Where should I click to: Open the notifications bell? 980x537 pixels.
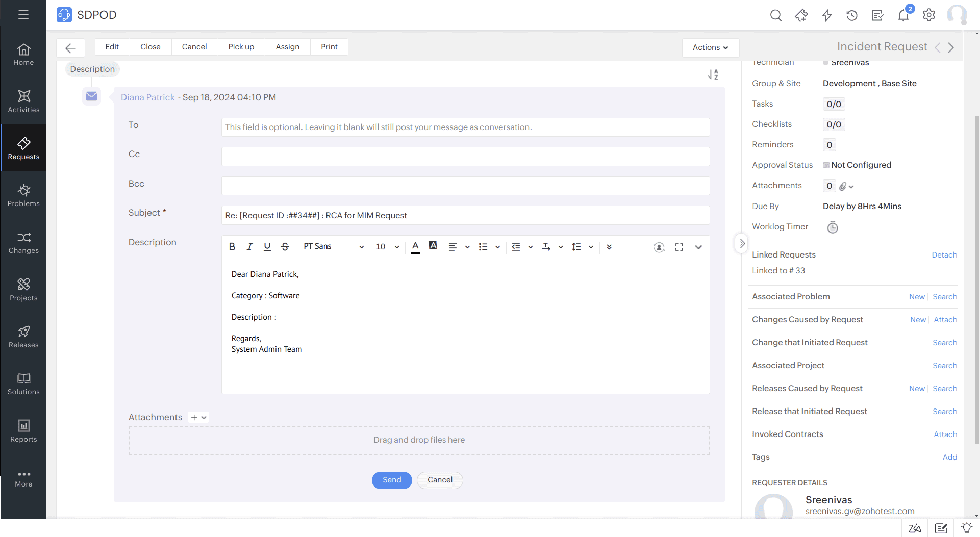tap(903, 15)
